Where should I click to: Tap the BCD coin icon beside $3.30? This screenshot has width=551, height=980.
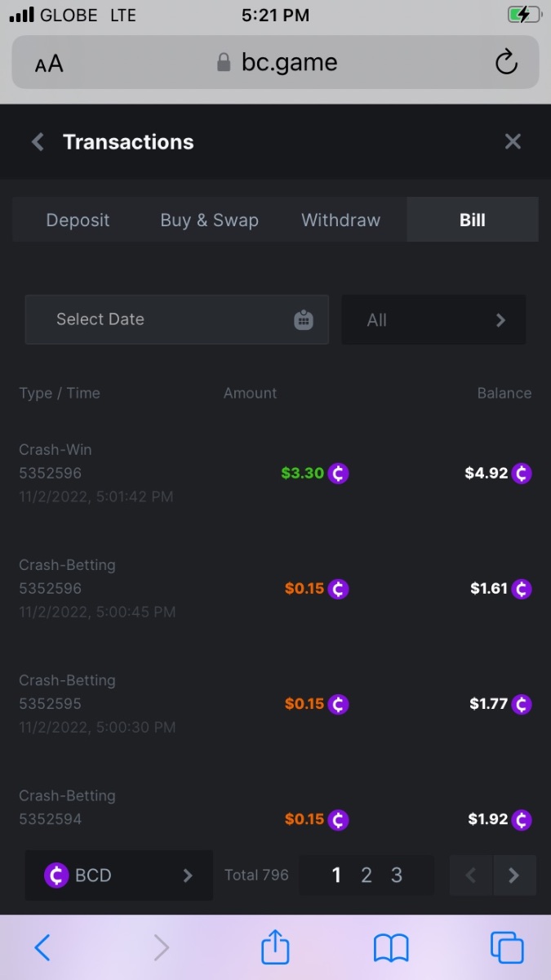(x=339, y=474)
